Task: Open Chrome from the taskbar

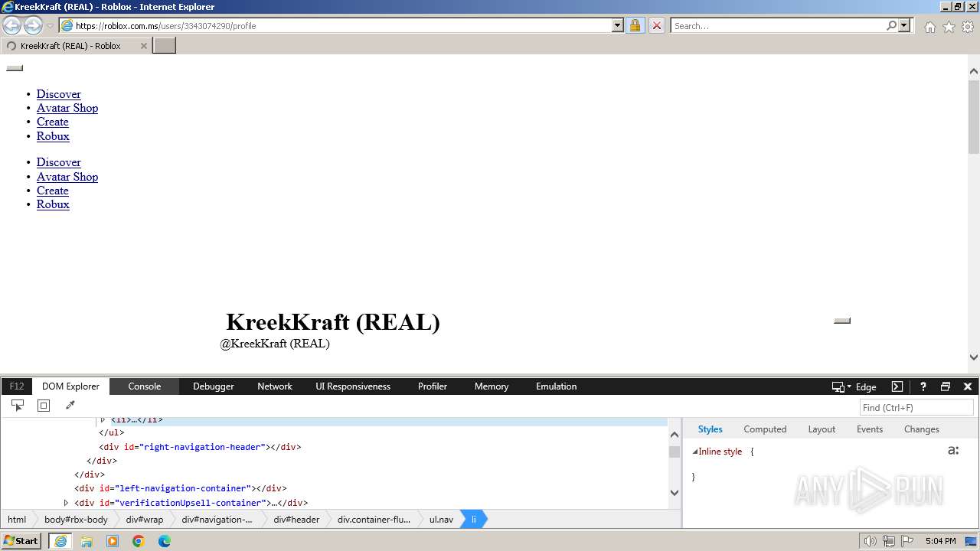Action: pos(139,541)
